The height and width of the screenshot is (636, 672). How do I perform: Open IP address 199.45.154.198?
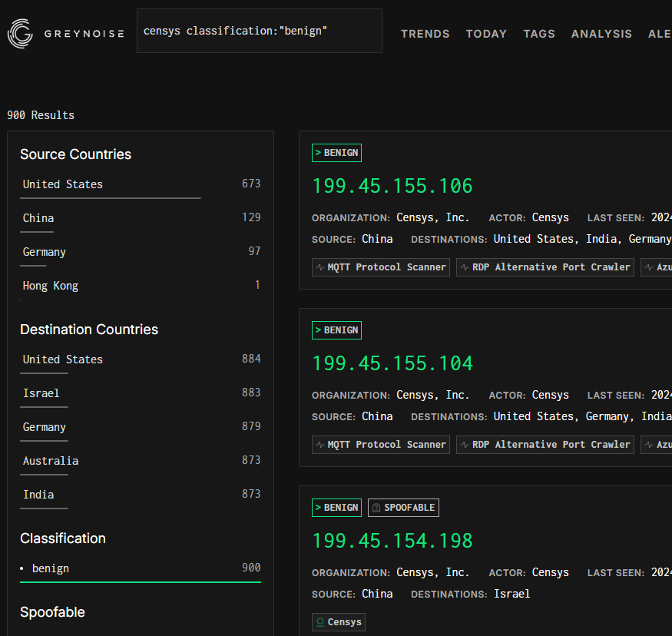point(392,541)
